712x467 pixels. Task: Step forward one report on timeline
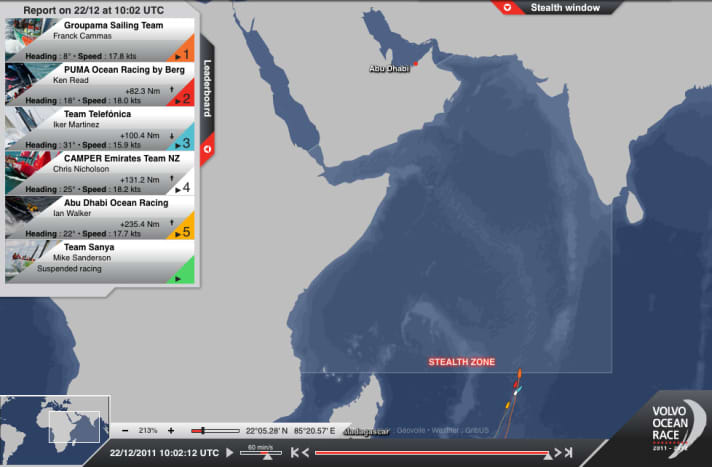click(558, 452)
